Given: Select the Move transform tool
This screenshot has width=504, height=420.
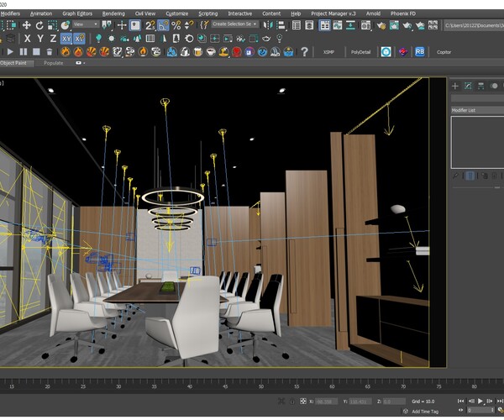Looking at the screenshot, I should coord(27,25).
